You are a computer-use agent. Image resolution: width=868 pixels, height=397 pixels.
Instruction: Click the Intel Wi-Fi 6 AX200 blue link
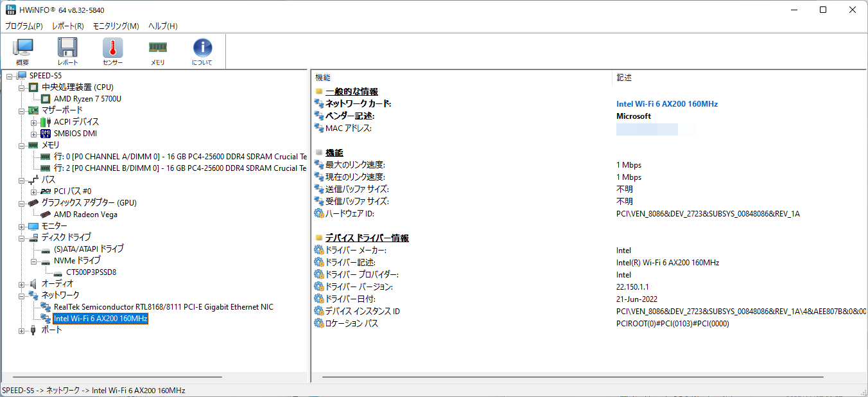click(x=666, y=104)
